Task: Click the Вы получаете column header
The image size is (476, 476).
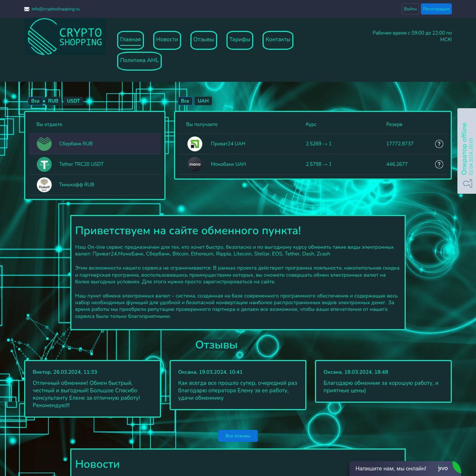Action: 202,125
